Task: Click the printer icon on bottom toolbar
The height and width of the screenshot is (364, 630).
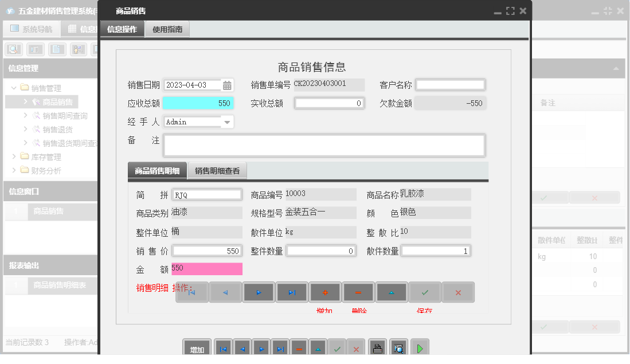Action: pyautogui.click(x=377, y=347)
